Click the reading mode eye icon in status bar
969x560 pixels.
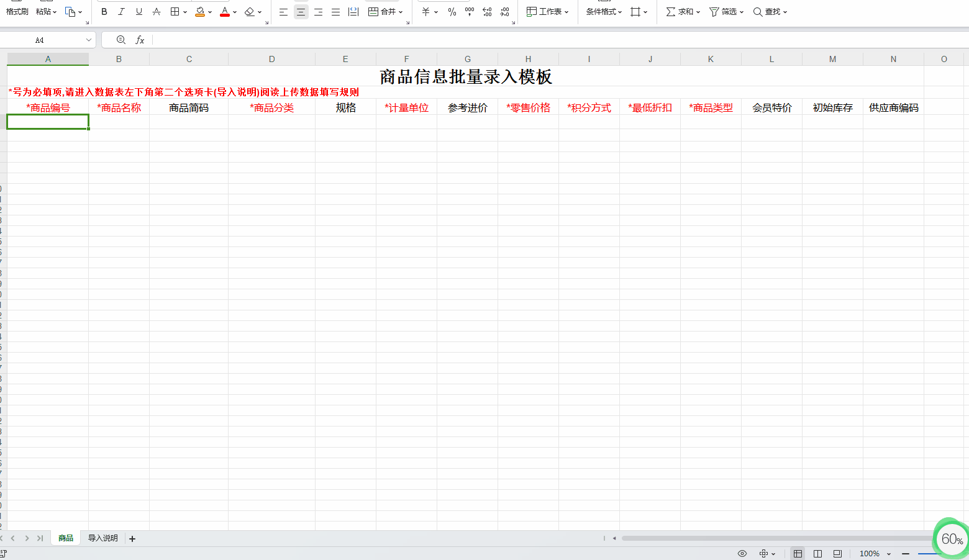tap(742, 553)
